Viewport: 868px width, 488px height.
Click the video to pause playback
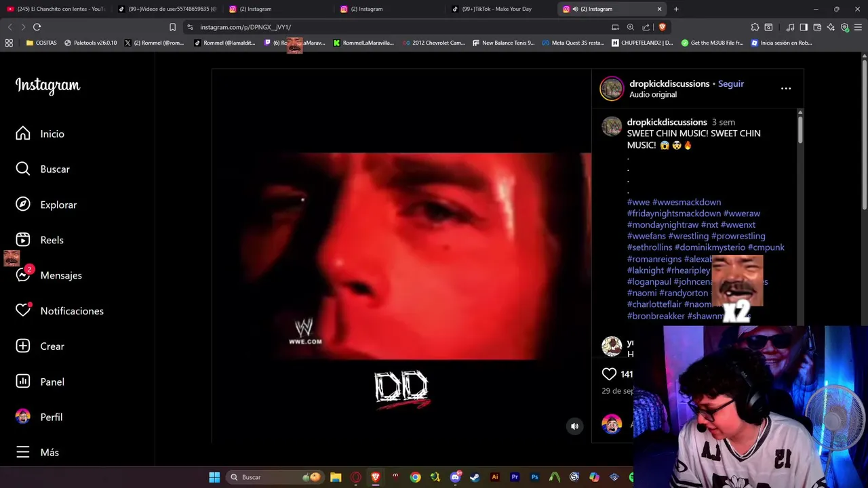click(x=401, y=256)
